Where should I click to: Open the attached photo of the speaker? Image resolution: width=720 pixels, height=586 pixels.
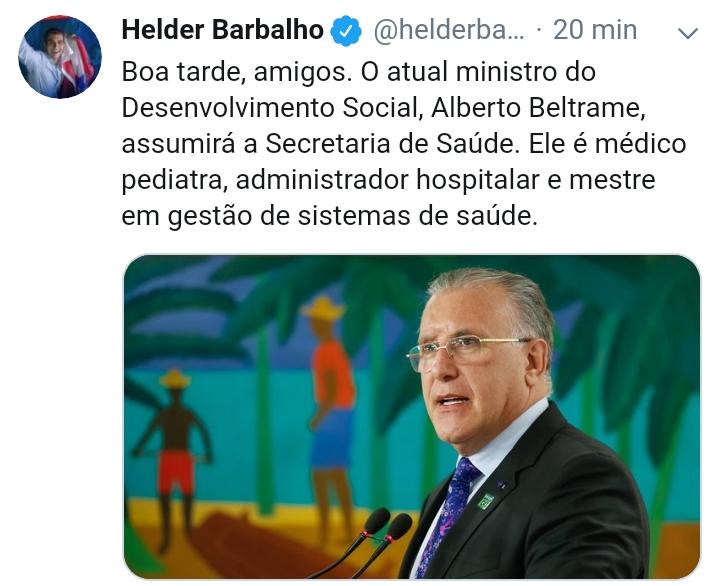pos(412,417)
